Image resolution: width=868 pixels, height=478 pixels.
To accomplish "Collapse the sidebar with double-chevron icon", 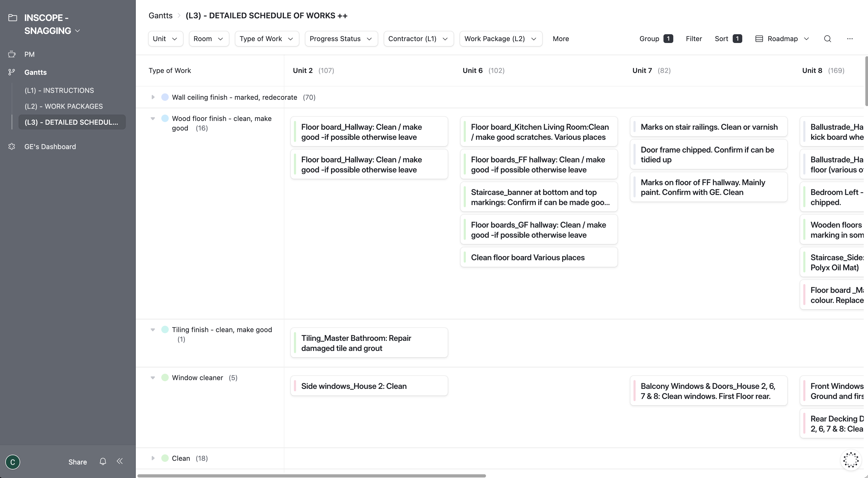I will (x=120, y=461).
